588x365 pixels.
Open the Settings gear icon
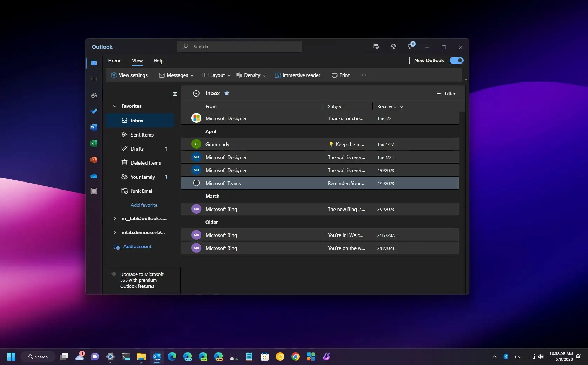click(393, 46)
